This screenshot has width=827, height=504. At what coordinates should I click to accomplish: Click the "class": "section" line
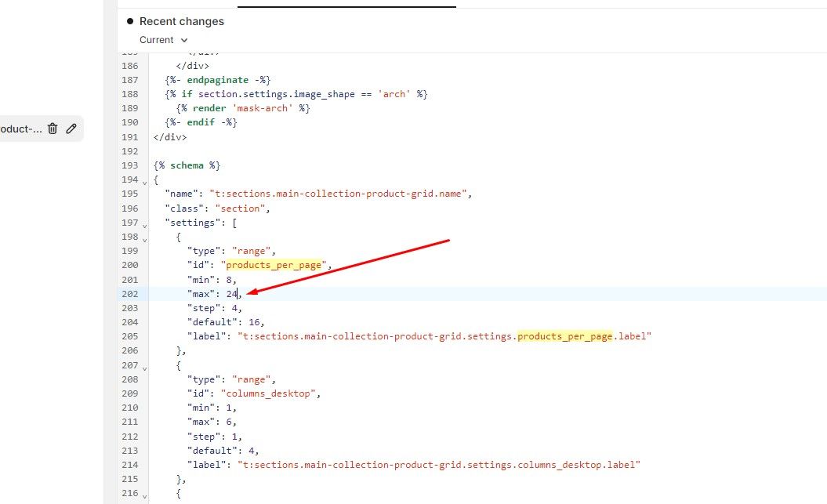coord(217,208)
